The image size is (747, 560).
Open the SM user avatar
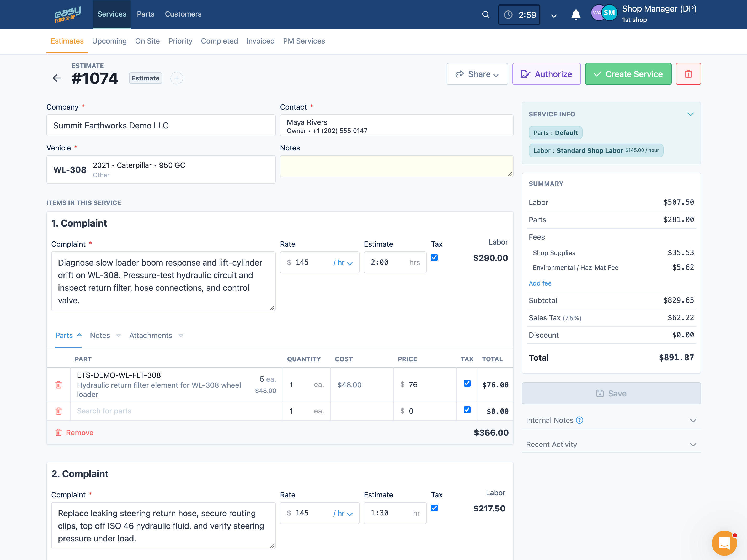[x=609, y=13]
